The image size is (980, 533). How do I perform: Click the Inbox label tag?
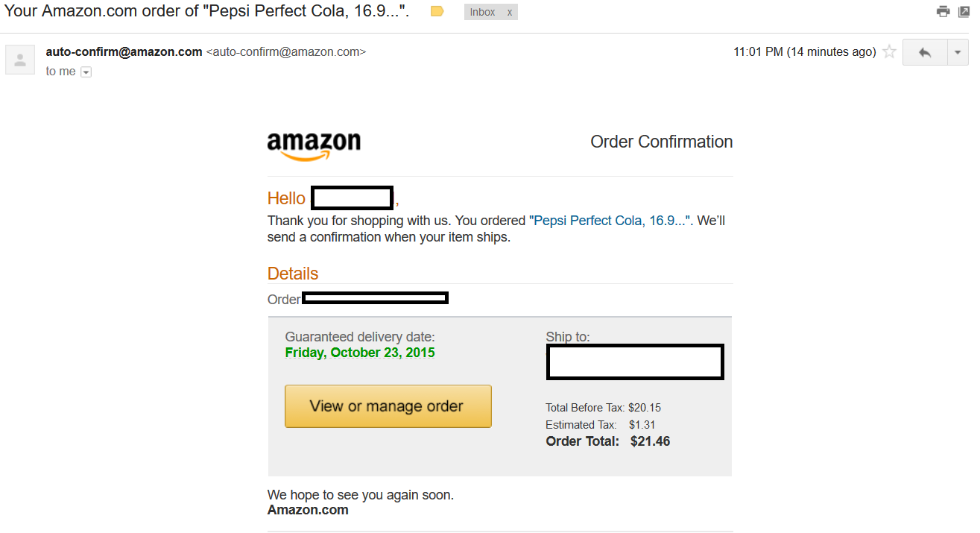pos(483,12)
